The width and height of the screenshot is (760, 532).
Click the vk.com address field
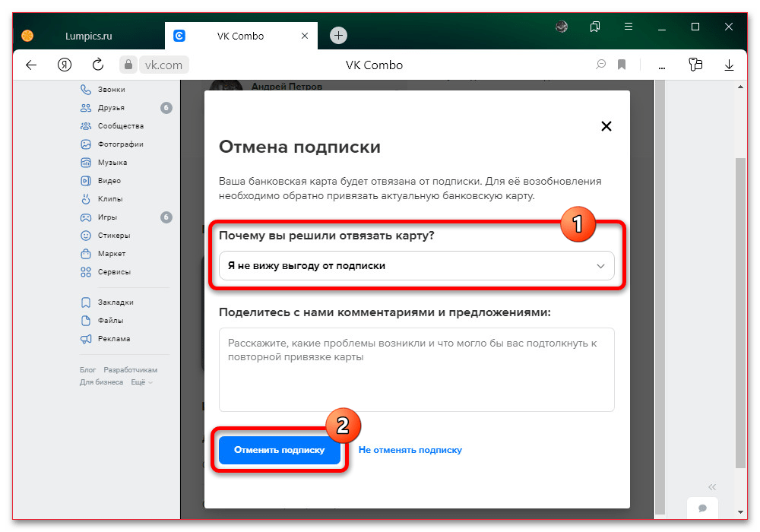(164, 65)
